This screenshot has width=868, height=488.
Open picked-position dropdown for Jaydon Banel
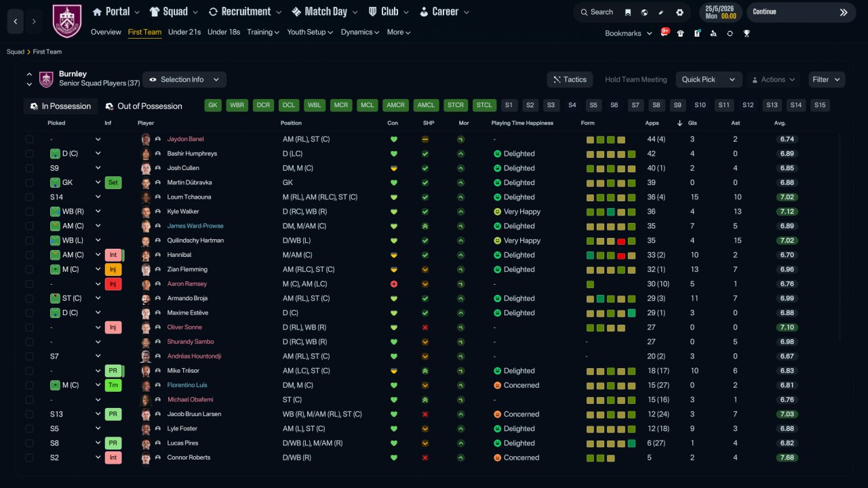point(98,140)
